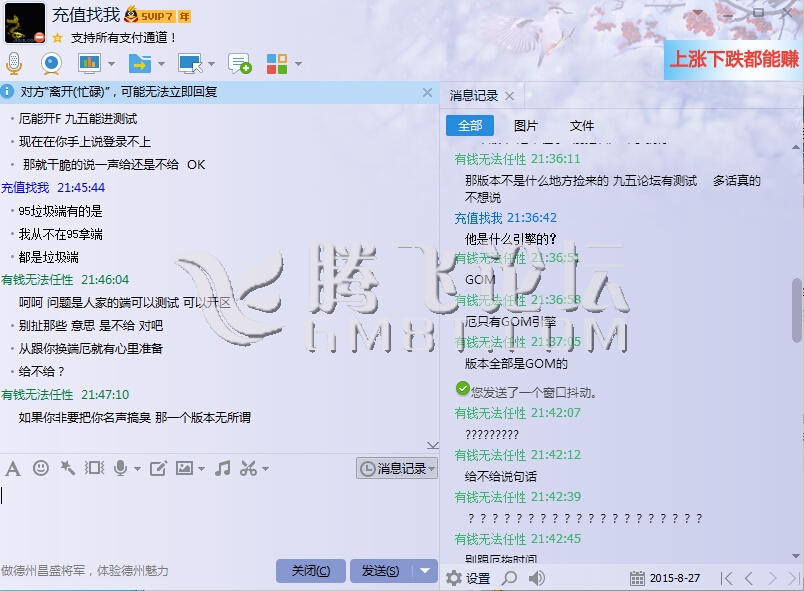Switch to the 图片 filter tab
The width and height of the screenshot is (804, 591).
526,126
